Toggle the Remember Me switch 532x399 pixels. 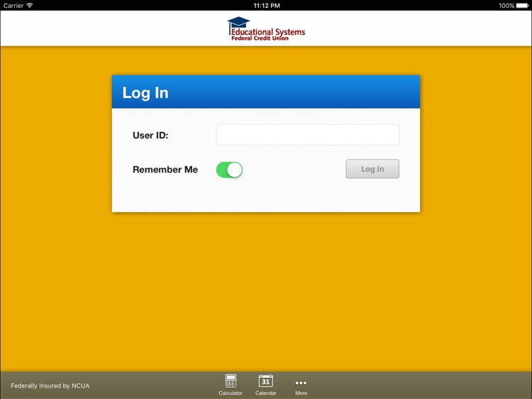(x=229, y=170)
